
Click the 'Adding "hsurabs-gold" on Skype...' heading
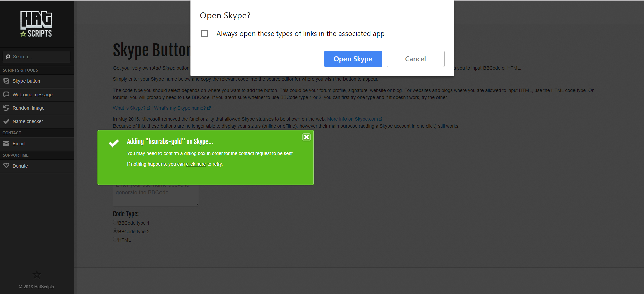[170, 141]
